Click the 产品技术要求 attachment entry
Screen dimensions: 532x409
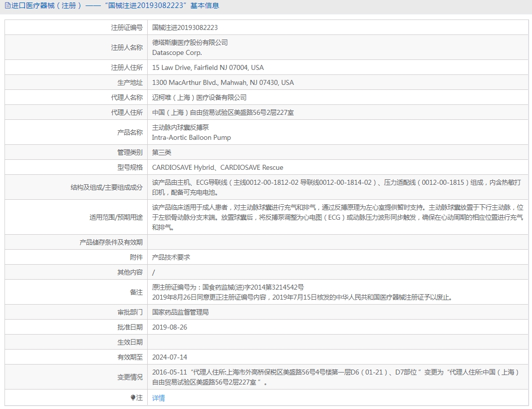[171, 257]
